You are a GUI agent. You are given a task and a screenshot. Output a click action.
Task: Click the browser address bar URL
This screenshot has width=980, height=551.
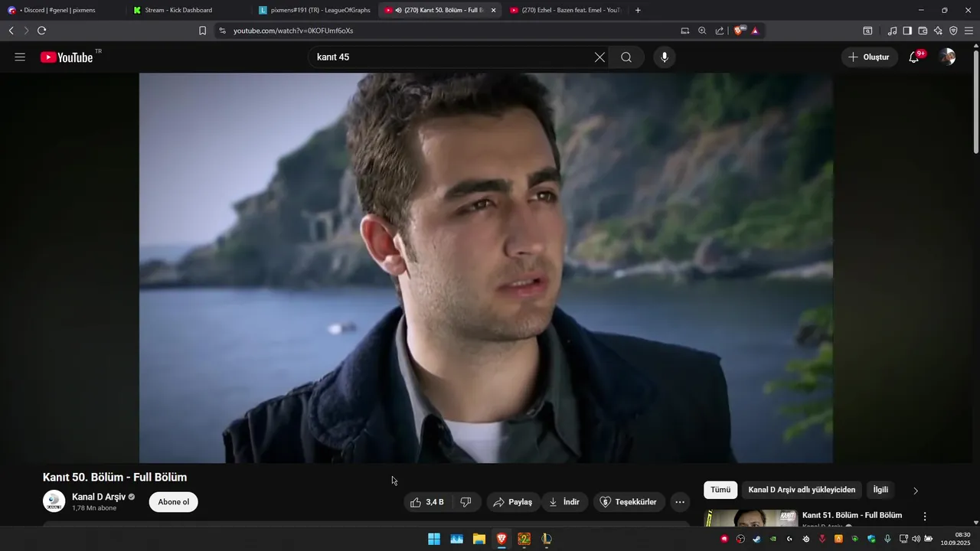click(293, 31)
